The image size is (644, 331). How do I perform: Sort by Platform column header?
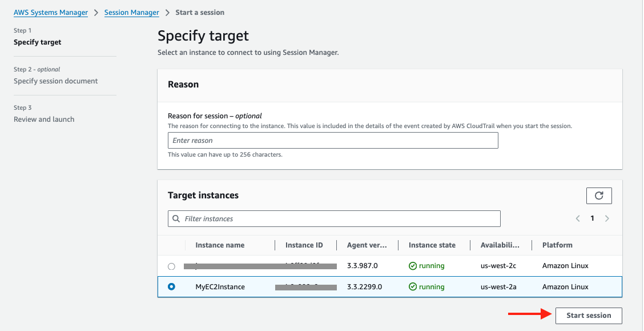pos(557,245)
